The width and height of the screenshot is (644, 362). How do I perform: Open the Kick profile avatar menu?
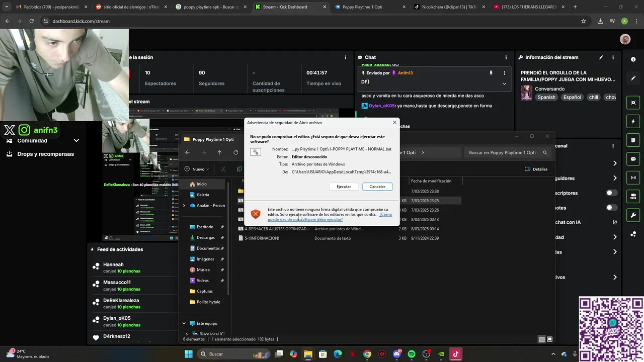click(x=625, y=39)
